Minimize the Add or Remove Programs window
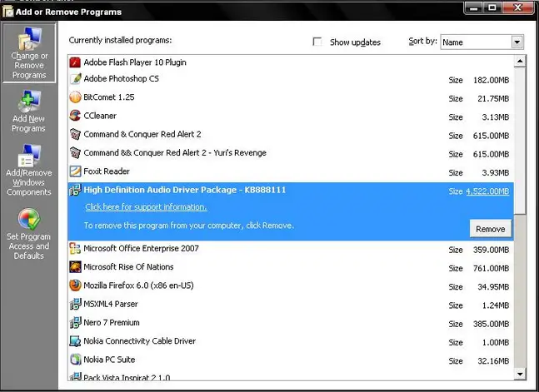539x392 pixels. [473, 7]
